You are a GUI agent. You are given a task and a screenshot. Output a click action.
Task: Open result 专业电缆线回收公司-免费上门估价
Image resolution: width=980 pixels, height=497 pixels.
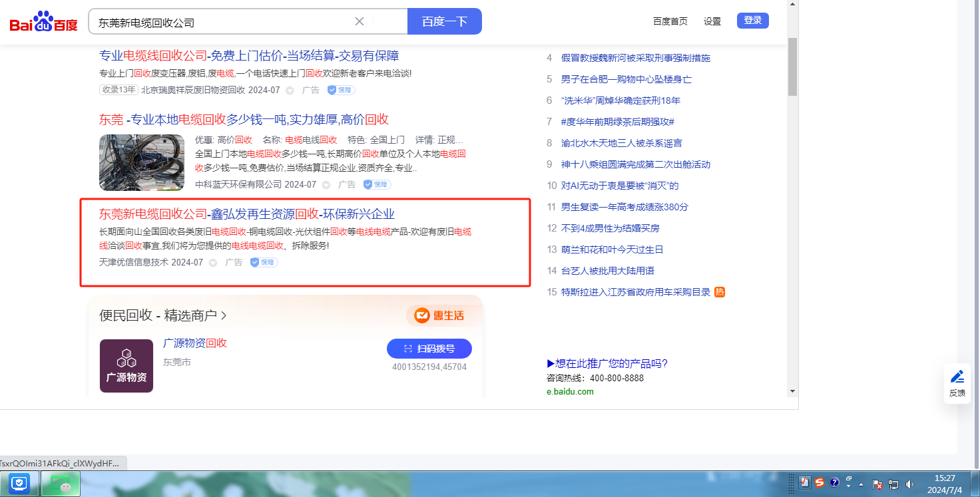pyautogui.click(x=249, y=56)
